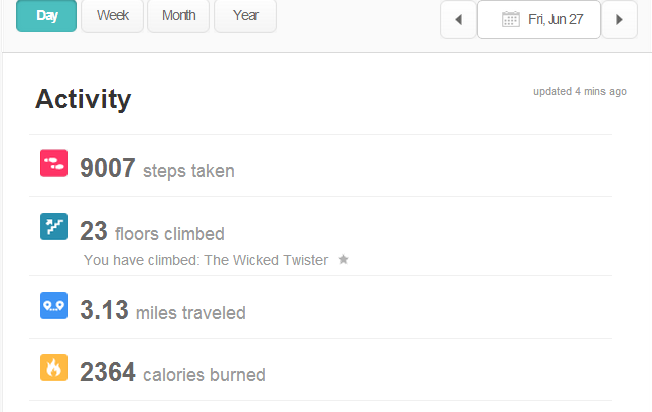Image resolution: width=652 pixels, height=412 pixels.
Task: Click the star beside The Wicked Twister
Action: 343,260
